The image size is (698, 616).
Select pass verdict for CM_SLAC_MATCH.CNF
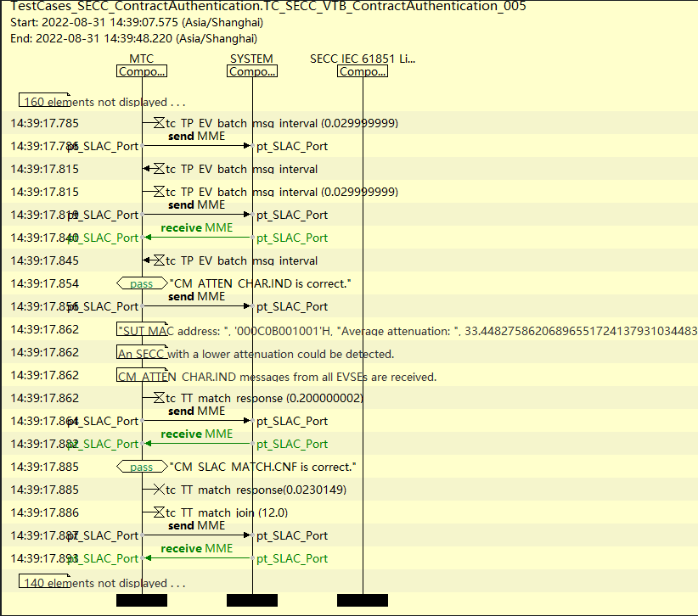142,467
